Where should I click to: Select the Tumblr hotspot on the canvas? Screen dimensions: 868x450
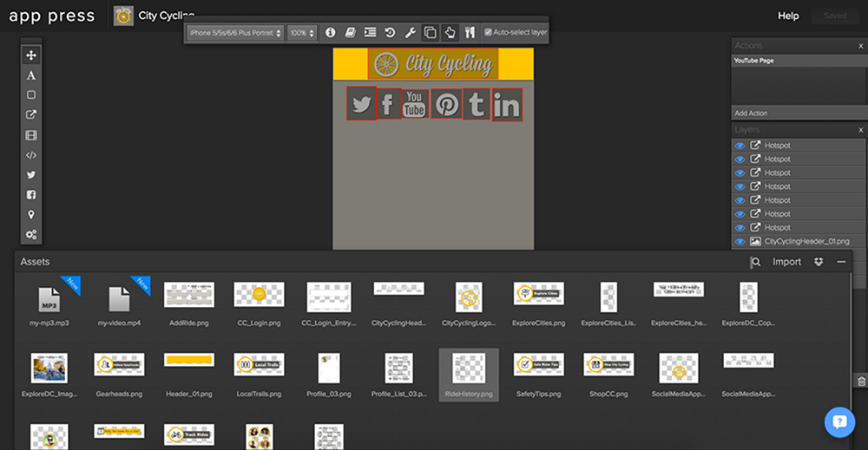[x=477, y=103]
